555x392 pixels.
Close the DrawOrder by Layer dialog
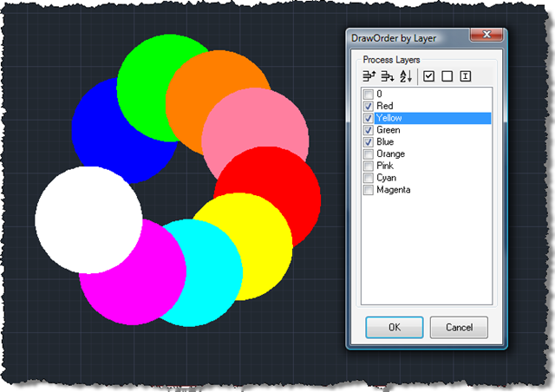(484, 35)
